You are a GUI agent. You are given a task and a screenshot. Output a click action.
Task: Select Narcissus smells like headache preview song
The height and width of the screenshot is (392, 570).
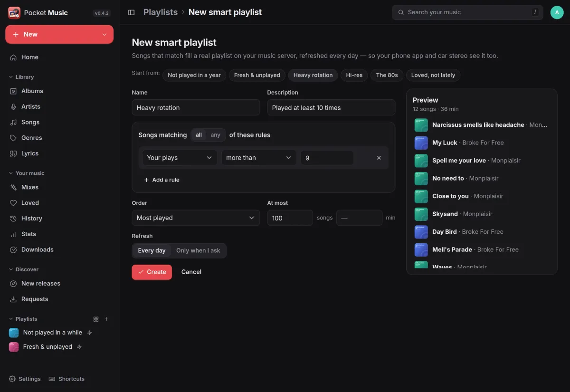coord(481,125)
